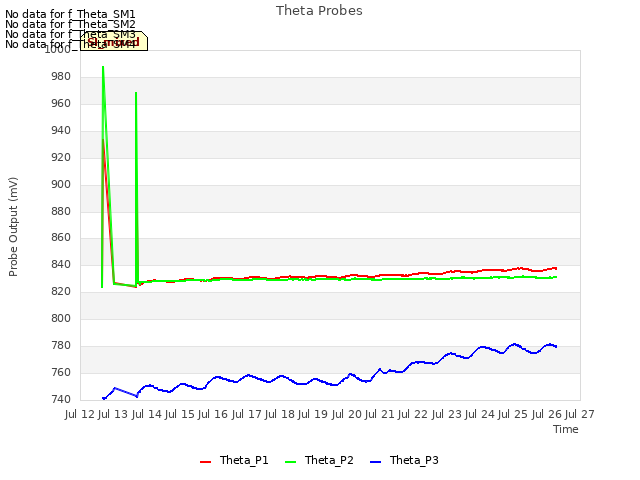640x480 pixels.
Task: Click the green Theta_P2 legend color marker
Action: coord(290,462)
